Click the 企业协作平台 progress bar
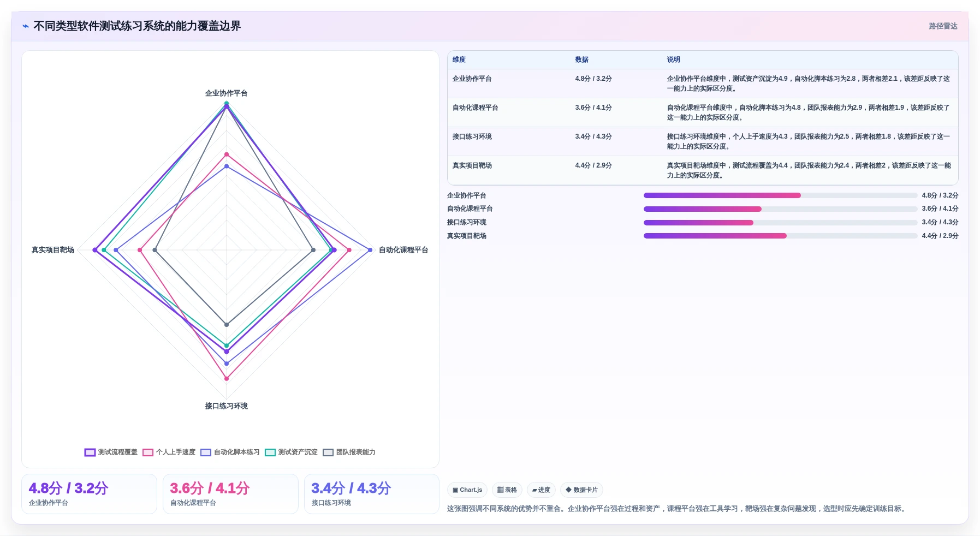980x536 pixels. [780, 195]
